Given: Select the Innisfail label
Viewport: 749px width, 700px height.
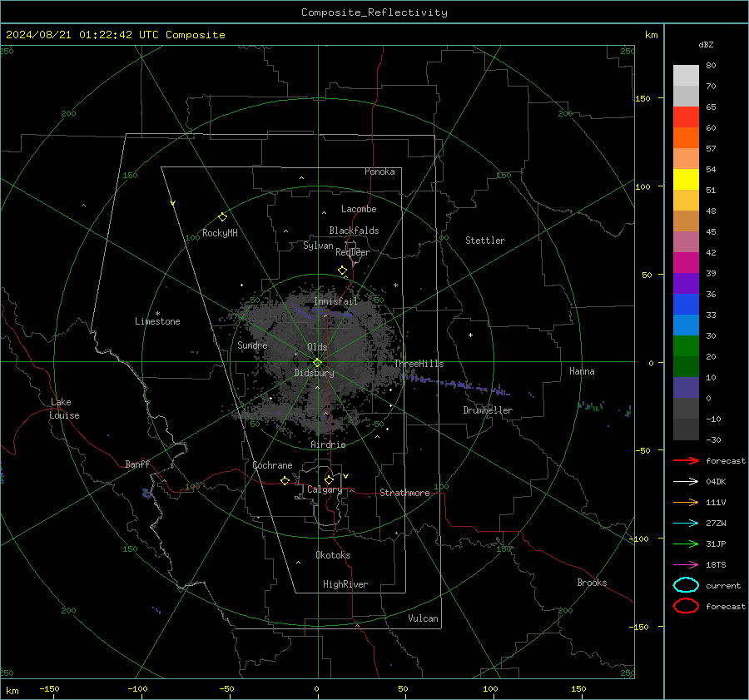Looking at the screenshot, I should coord(335,301).
